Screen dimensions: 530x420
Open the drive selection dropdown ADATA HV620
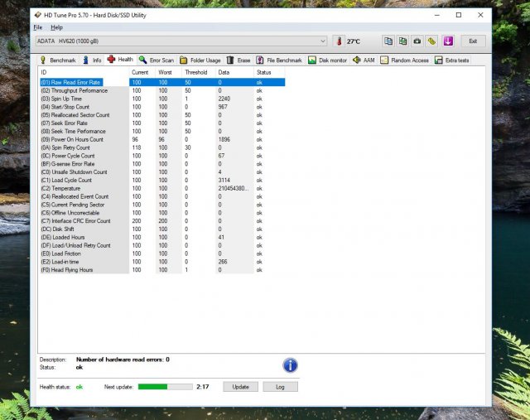pos(181,41)
